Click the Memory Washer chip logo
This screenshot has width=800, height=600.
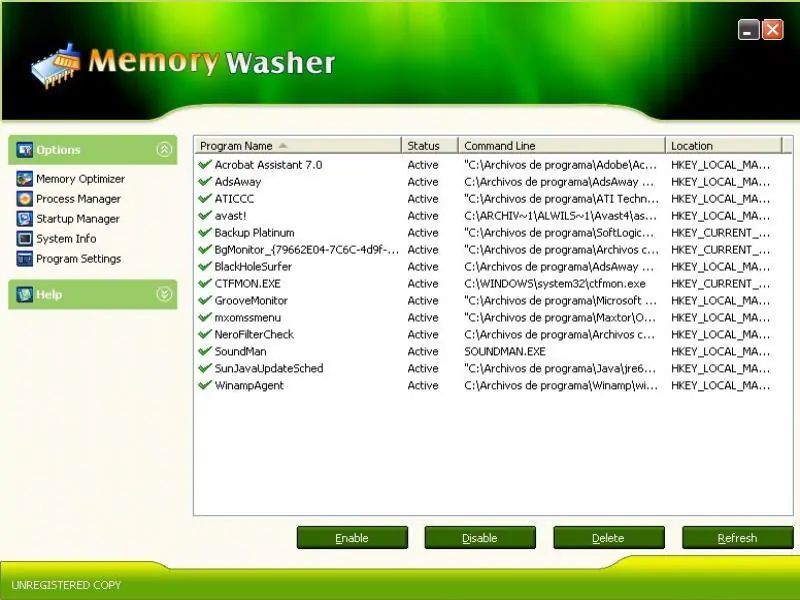point(55,65)
